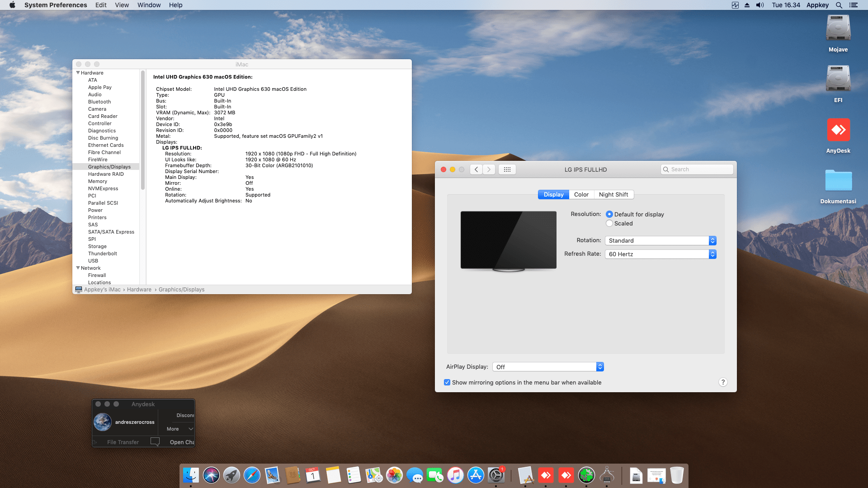The width and height of the screenshot is (868, 488).
Task: Launch App Store from the dock
Action: click(476, 475)
